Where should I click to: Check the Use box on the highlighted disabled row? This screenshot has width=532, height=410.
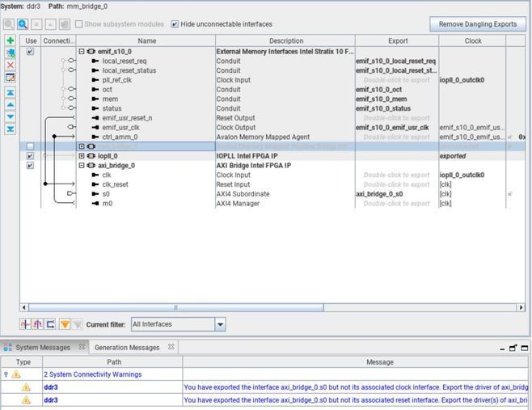coord(30,146)
